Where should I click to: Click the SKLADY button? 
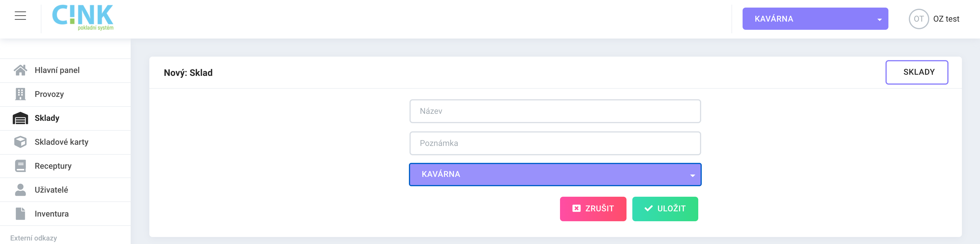coord(916,72)
